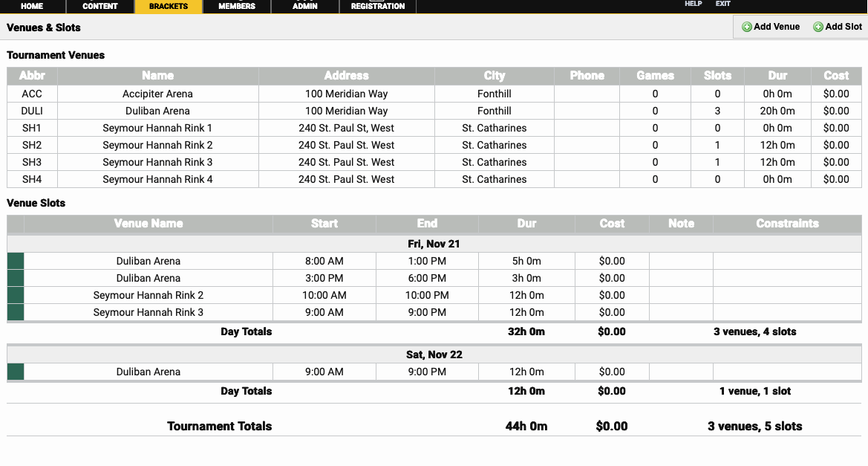Screen dimensions: 868x466
Task: Click the 10:00 PM end time
Action: (x=427, y=295)
